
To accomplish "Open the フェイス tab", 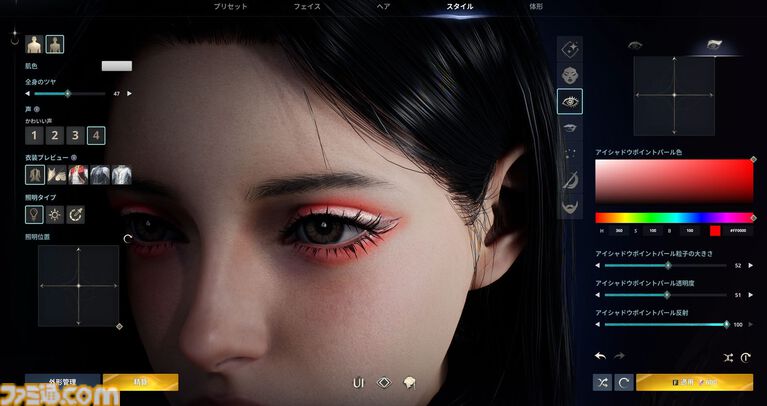I will (307, 7).
